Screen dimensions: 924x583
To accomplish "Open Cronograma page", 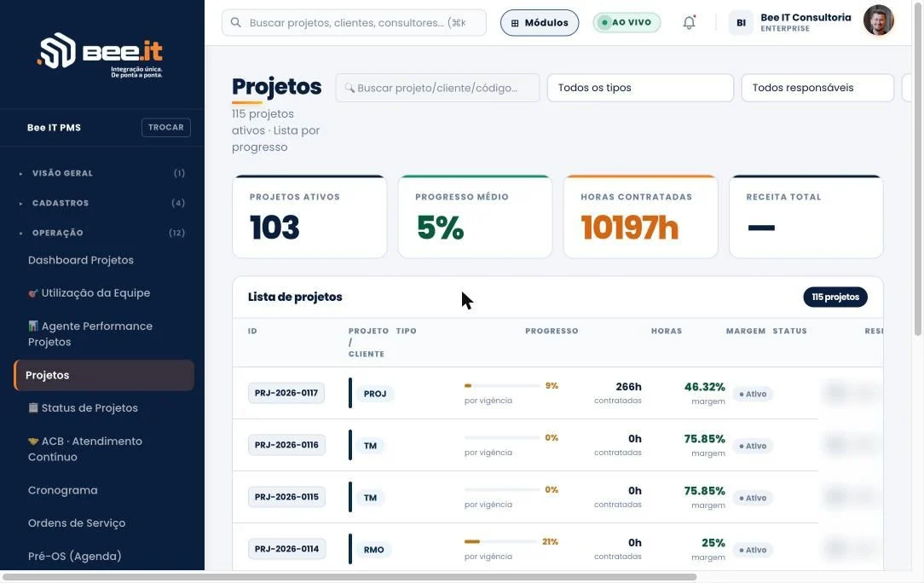I will (x=62, y=490).
